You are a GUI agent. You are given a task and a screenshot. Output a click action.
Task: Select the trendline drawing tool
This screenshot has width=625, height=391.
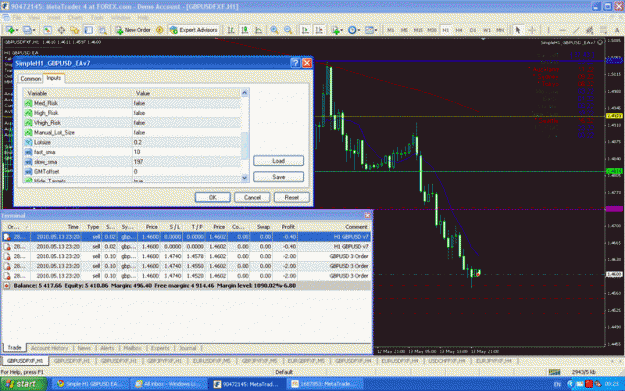coord(576,30)
